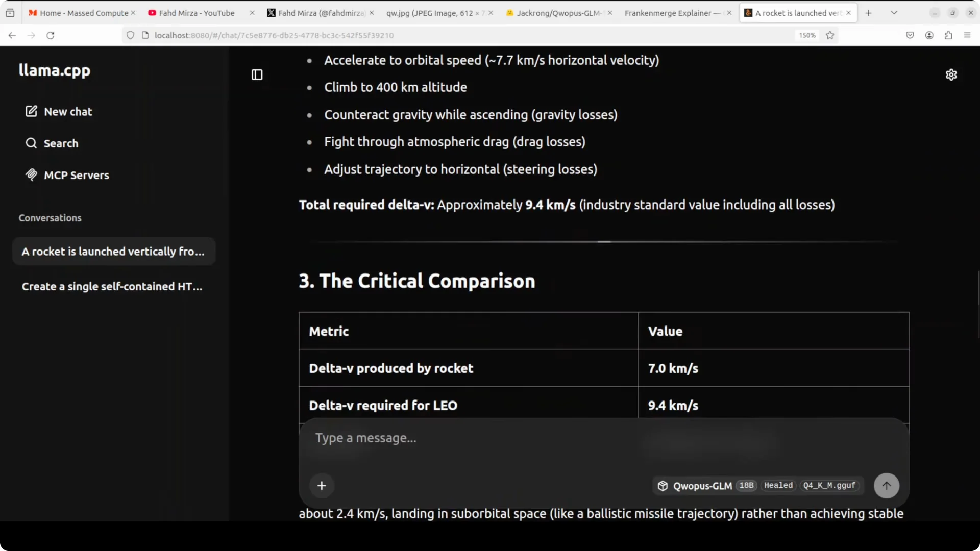
Task: Click the 18B model tag
Action: 746,485
